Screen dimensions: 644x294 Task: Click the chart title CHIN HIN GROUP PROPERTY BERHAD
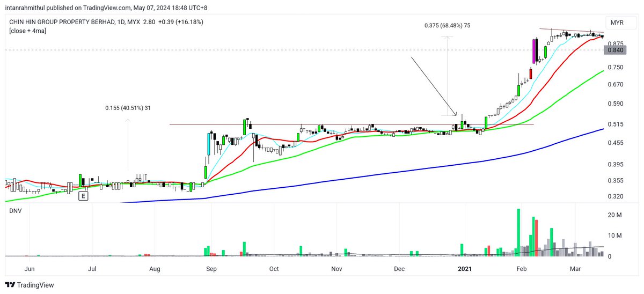(62, 21)
